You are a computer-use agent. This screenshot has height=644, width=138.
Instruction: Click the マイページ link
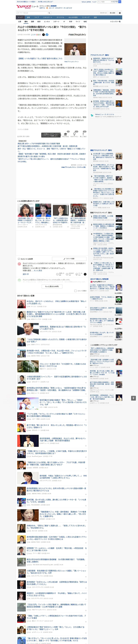click(103, 13)
